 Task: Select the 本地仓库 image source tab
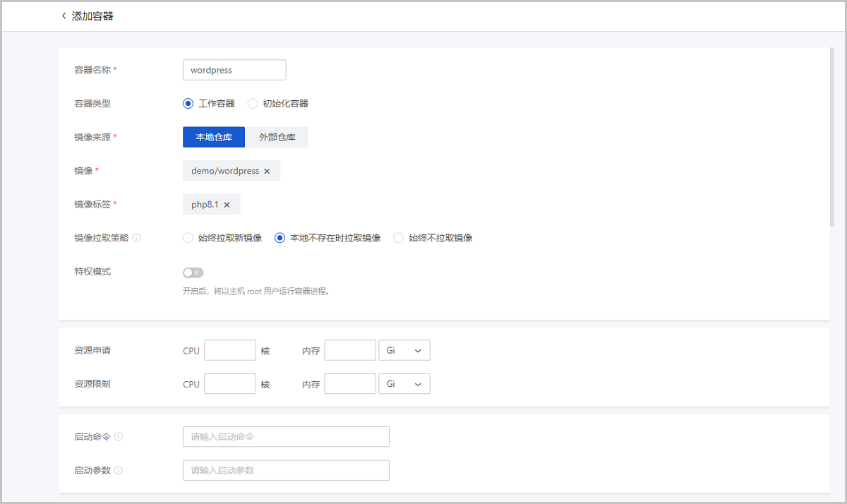213,137
